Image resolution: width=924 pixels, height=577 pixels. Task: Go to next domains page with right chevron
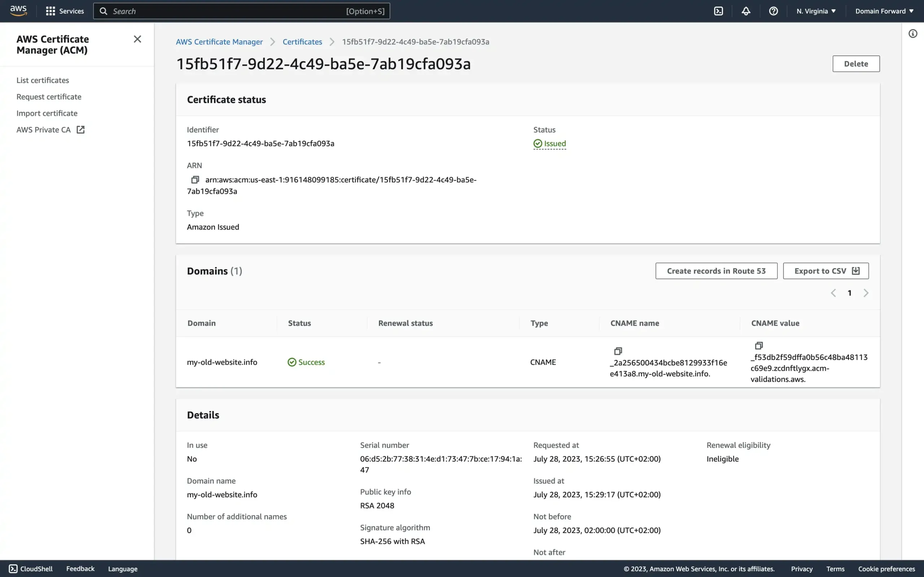click(x=866, y=293)
